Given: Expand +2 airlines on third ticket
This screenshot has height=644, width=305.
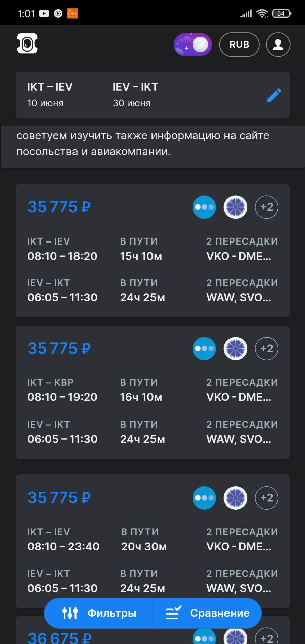Looking at the screenshot, I should coord(266,498).
